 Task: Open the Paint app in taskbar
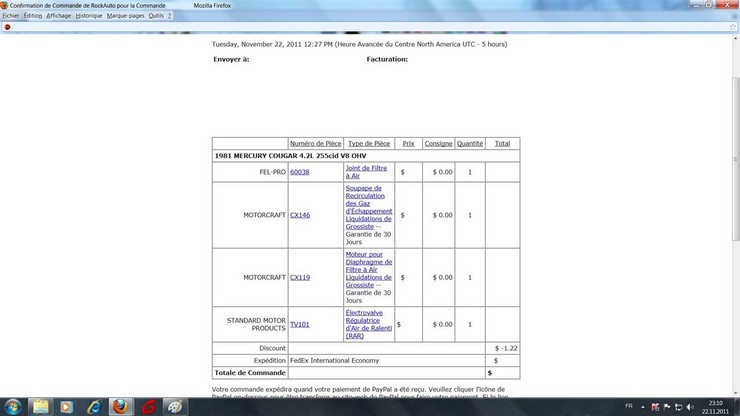tap(175, 407)
